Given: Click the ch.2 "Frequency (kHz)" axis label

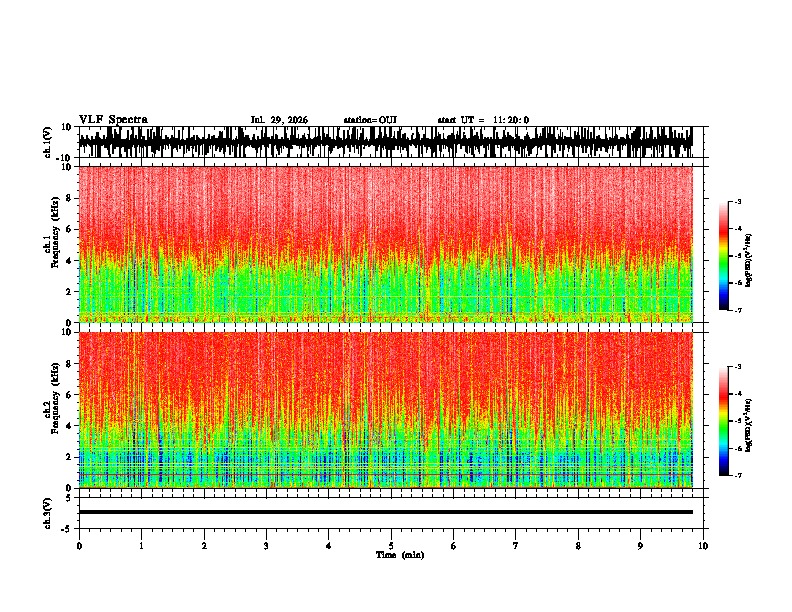Looking at the screenshot, I should tap(55, 398).
